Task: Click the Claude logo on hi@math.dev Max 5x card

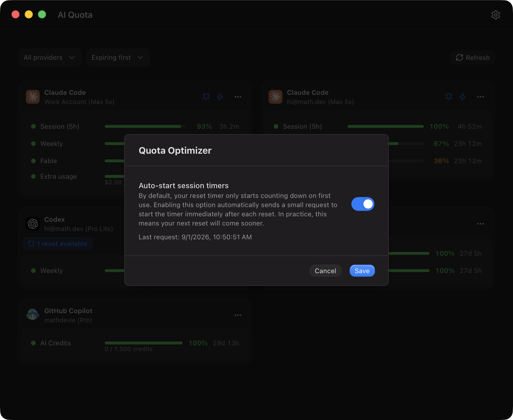Action: pyautogui.click(x=275, y=97)
